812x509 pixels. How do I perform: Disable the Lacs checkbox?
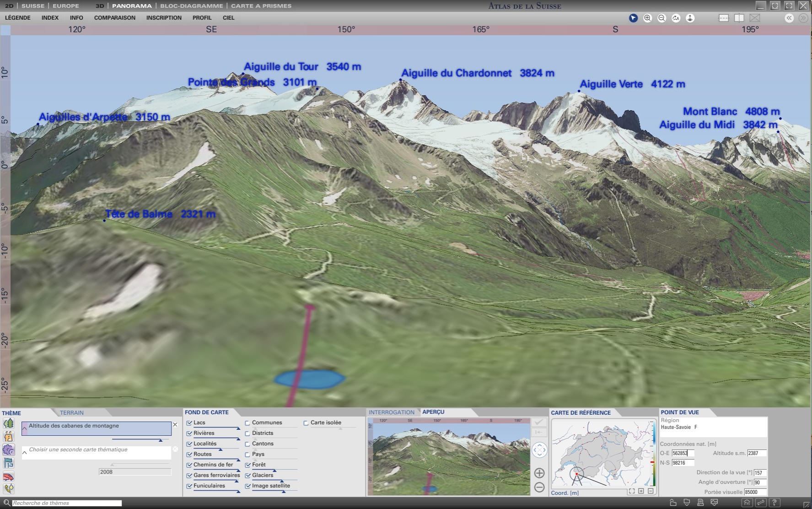pyautogui.click(x=189, y=423)
